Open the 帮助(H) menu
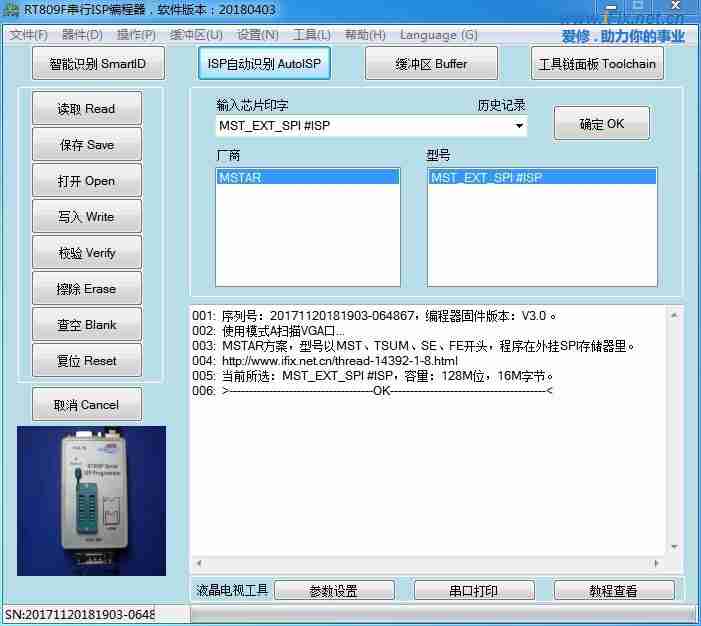This screenshot has width=701, height=626. click(365, 35)
